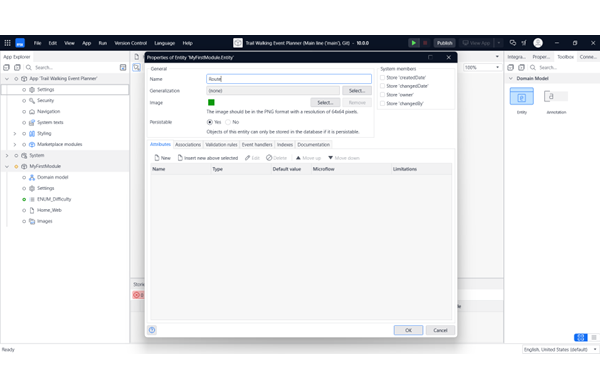Collapse App 'Trail Walking Event Planner' node
Image resolution: width=600 pixels, height=390 pixels.
(7, 78)
